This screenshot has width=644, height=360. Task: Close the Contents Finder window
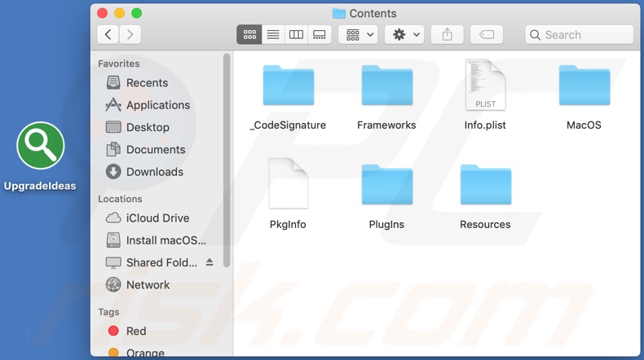[102, 13]
